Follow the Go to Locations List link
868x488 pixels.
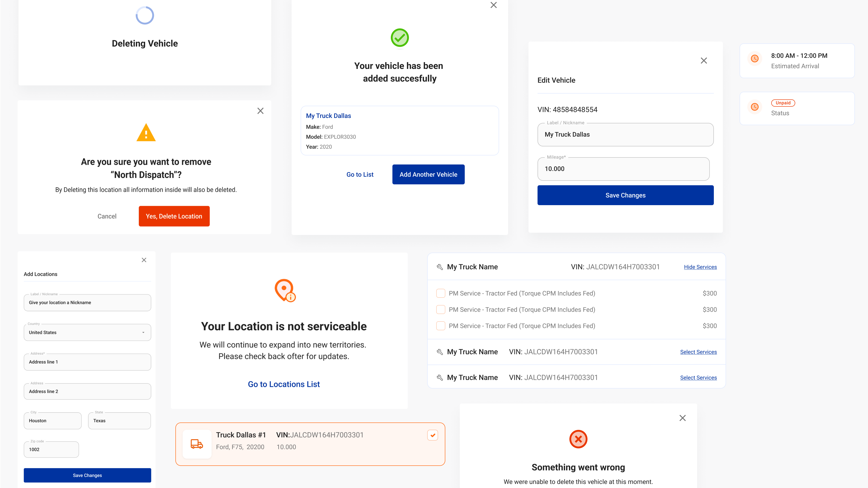[284, 384]
